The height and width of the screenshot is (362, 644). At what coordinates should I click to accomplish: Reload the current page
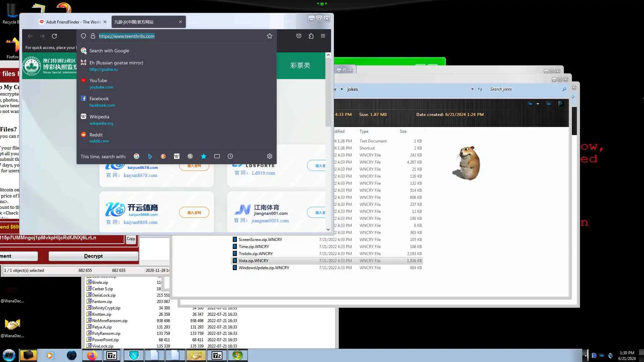point(54,36)
